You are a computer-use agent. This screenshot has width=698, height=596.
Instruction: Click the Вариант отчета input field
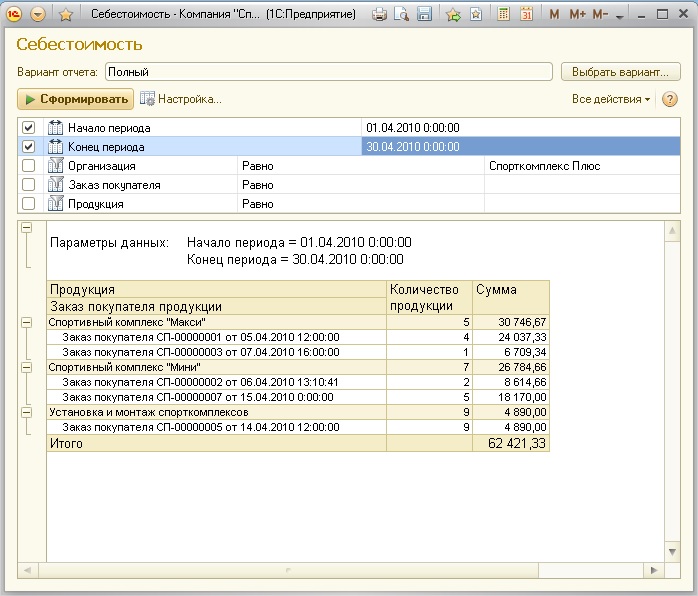[x=328, y=72]
